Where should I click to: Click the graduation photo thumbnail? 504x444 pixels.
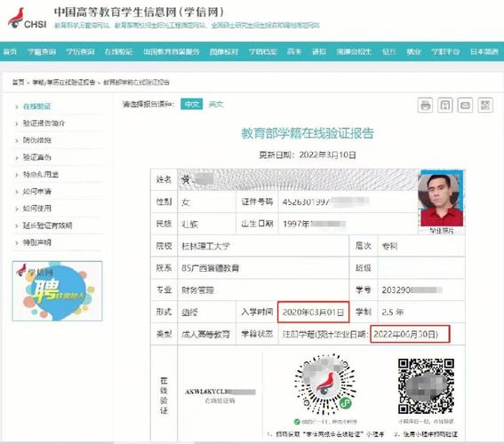tap(442, 198)
